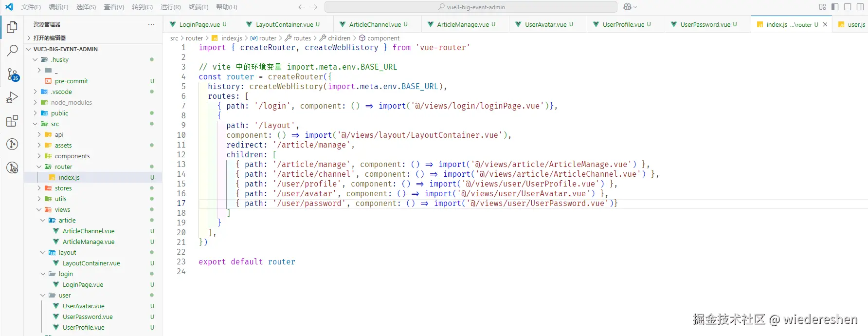Open the 运行(R) menu

point(171,7)
